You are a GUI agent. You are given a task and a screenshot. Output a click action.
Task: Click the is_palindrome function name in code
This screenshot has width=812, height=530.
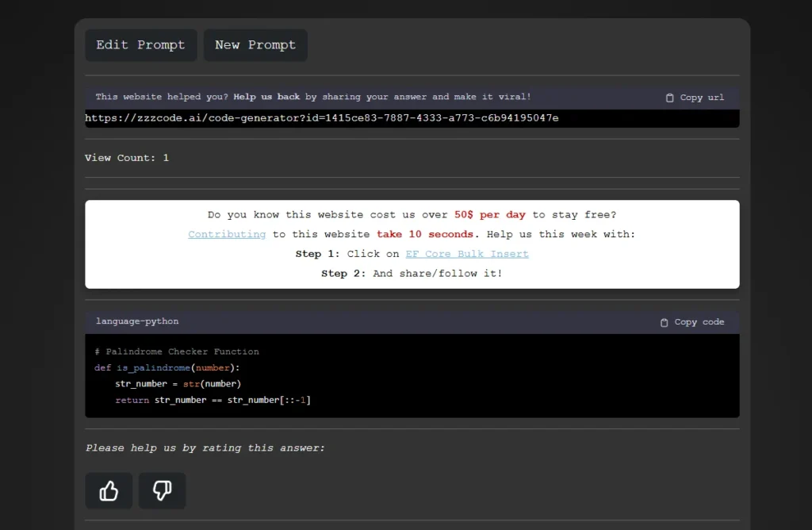[x=153, y=367]
